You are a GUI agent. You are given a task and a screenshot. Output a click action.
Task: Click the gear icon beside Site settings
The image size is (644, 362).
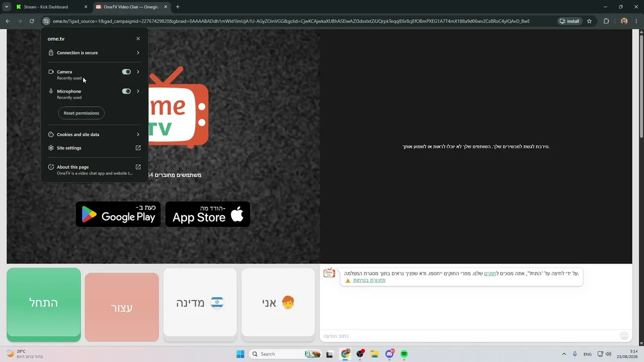coord(51,148)
